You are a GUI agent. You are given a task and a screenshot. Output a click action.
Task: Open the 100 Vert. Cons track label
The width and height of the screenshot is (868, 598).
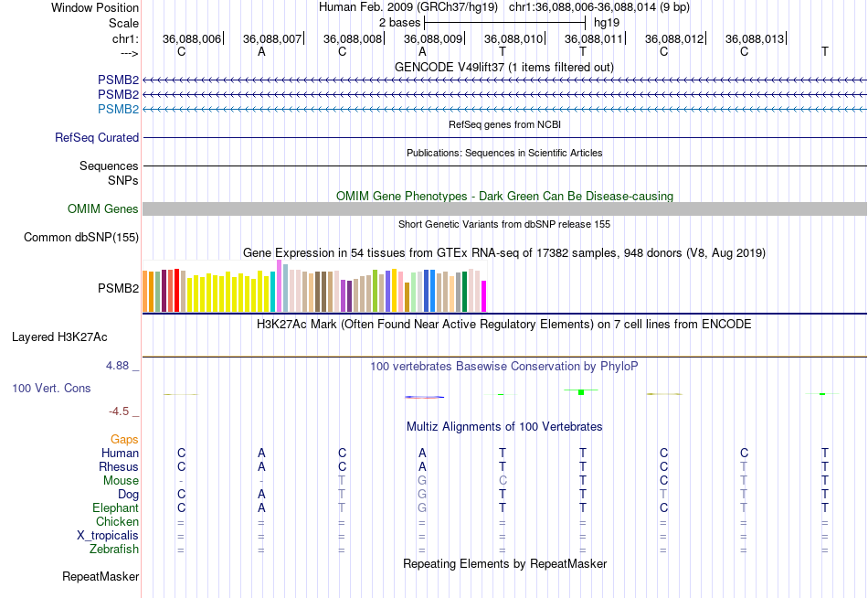tap(51, 388)
